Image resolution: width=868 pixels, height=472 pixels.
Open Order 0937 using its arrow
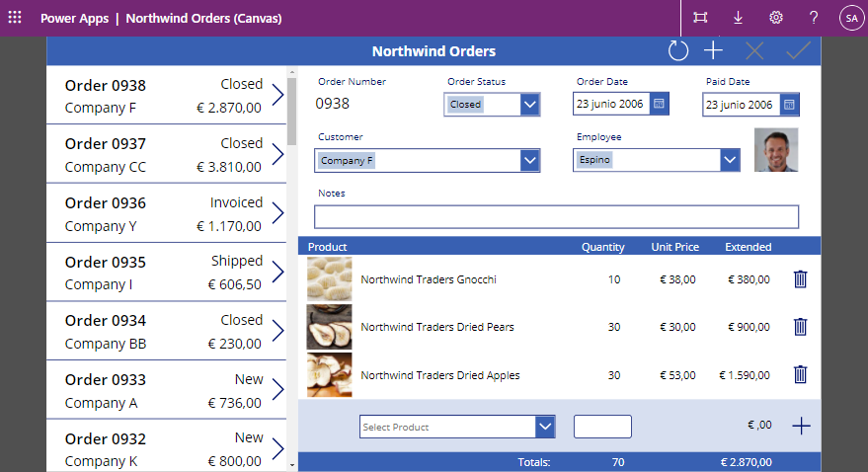[x=277, y=154]
